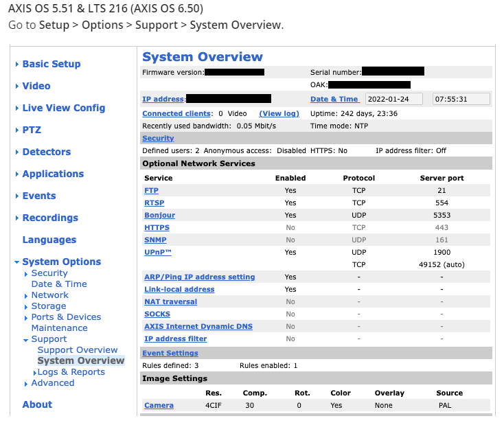The image size is (504, 425).
Task: Open Support Overview page
Action: coord(78,350)
